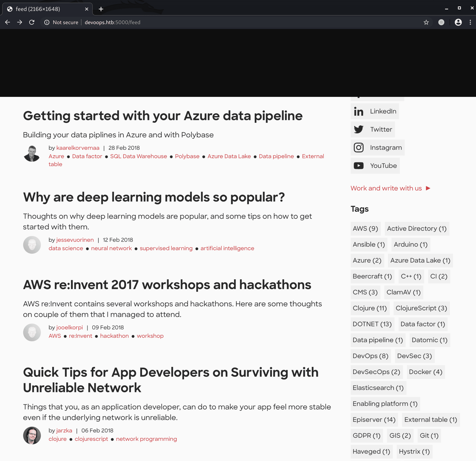476x461 pixels.
Task: Expand the Work and write with us arrow
Action: click(x=428, y=188)
